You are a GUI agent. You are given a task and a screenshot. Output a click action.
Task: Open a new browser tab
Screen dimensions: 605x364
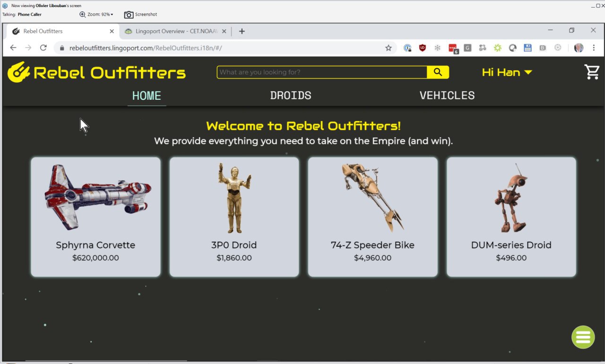point(242,31)
